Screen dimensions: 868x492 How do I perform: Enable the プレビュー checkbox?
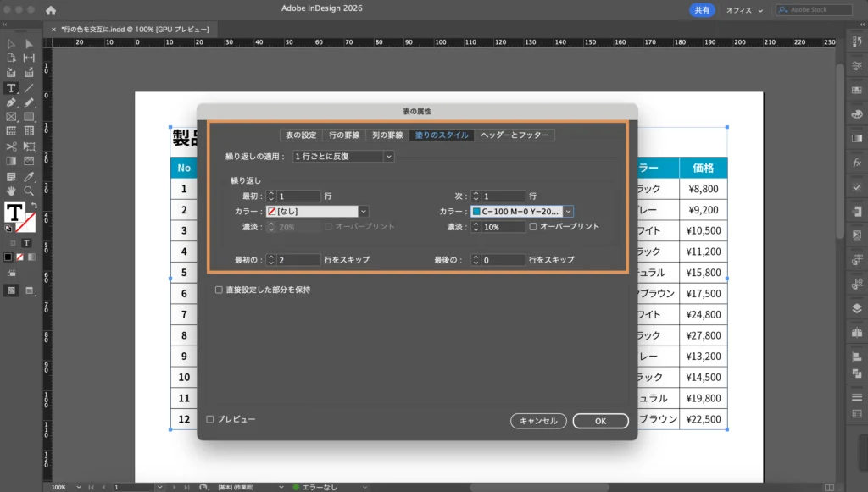(211, 419)
